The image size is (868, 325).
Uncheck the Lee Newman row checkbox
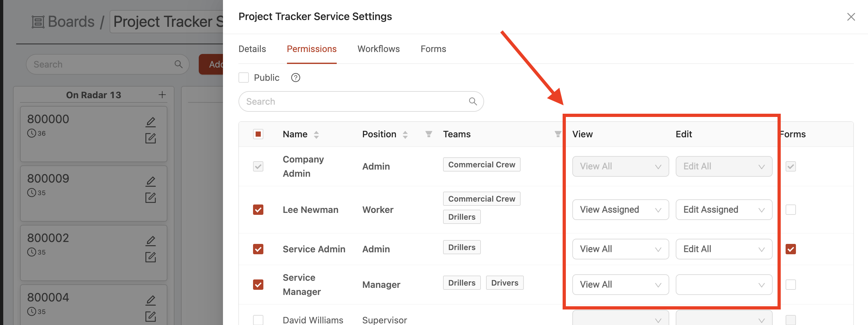pos(258,210)
